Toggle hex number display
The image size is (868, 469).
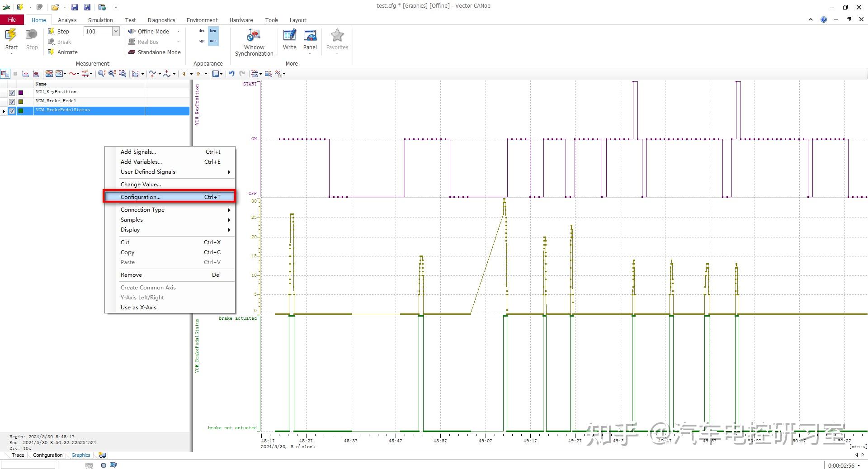click(x=213, y=31)
